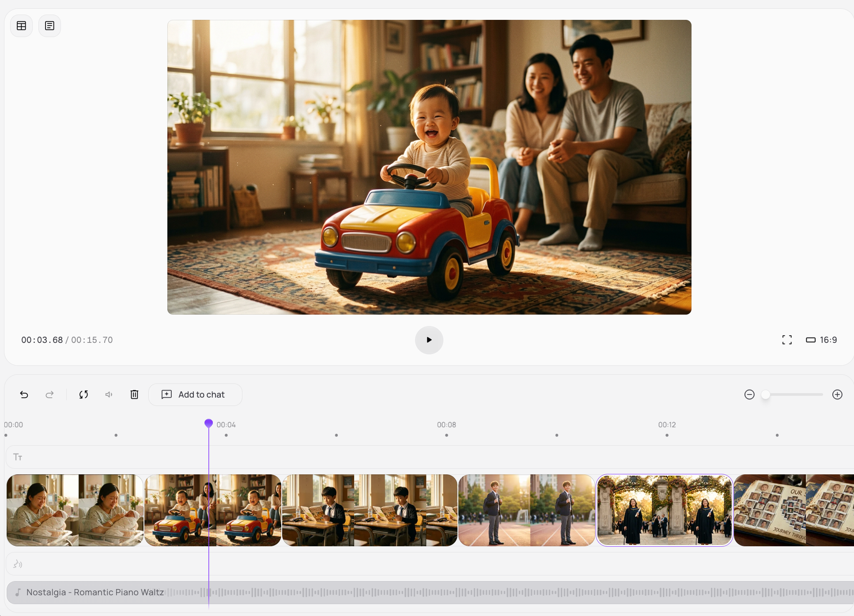Select the graduation gown clip
Image resolution: width=854 pixels, height=616 pixels.
[x=664, y=510]
